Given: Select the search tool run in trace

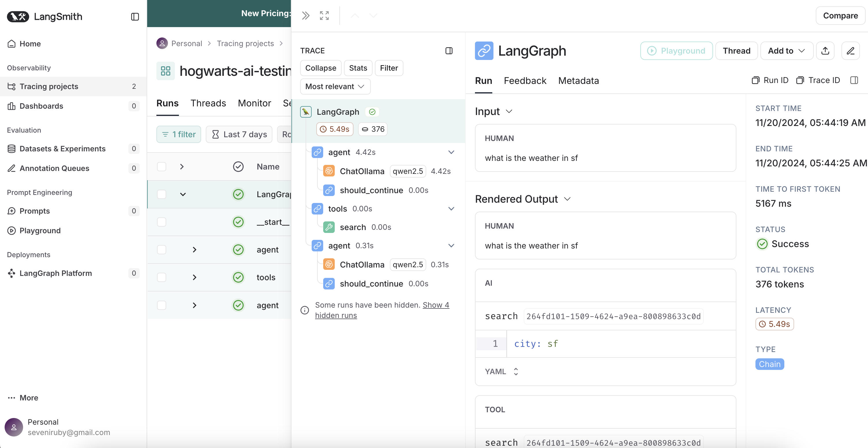Looking at the screenshot, I should (352, 227).
